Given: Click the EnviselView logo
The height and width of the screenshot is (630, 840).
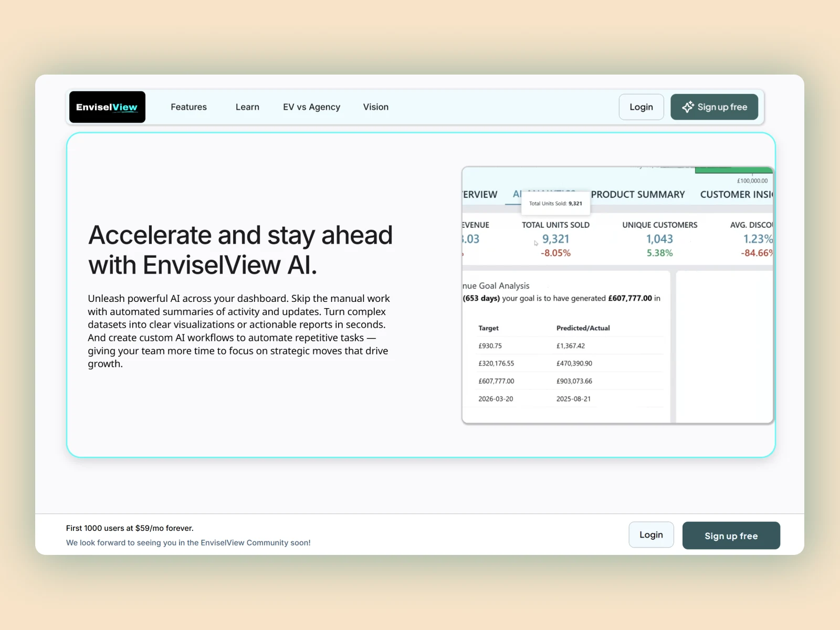Looking at the screenshot, I should 107,107.
